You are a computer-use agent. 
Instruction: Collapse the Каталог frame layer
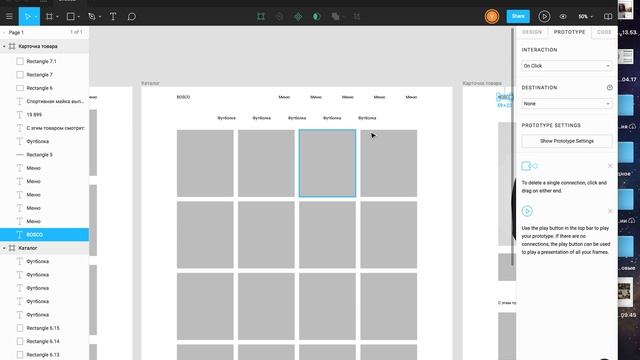(x=4, y=248)
